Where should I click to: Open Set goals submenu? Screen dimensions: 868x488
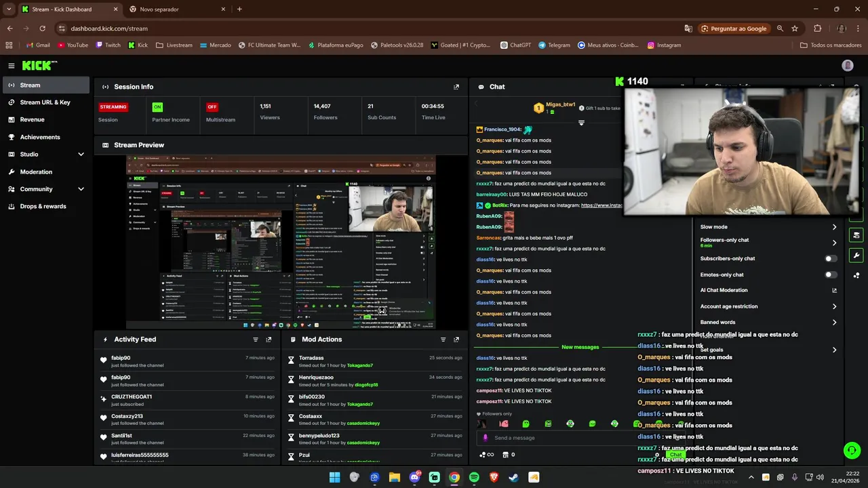769,350
